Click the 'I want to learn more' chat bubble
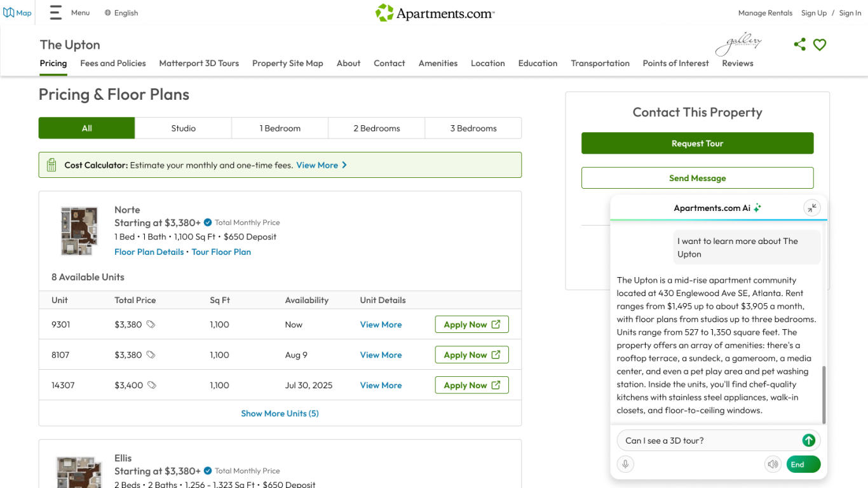The width and height of the screenshot is (868, 488). click(747, 247)
